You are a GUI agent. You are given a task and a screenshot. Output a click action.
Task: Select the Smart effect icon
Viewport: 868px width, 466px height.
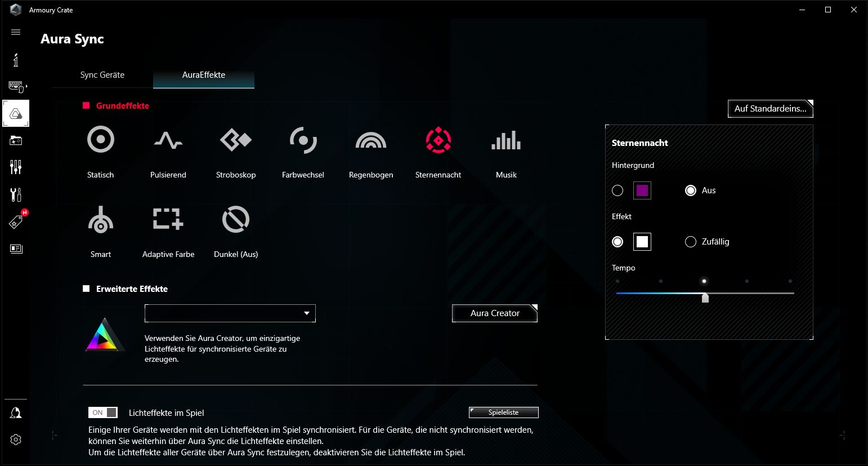point(101,219)
